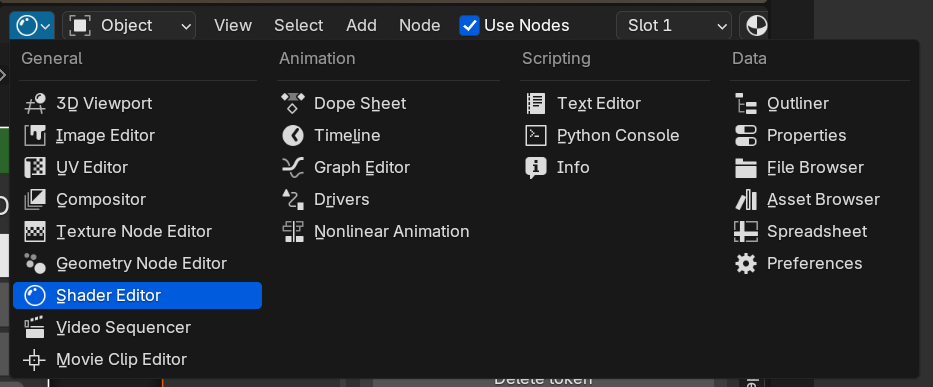The width and height of the screenshot is (933, 387).
Task: Click the Image Editor icon
Action: click(x=35, y=136)
